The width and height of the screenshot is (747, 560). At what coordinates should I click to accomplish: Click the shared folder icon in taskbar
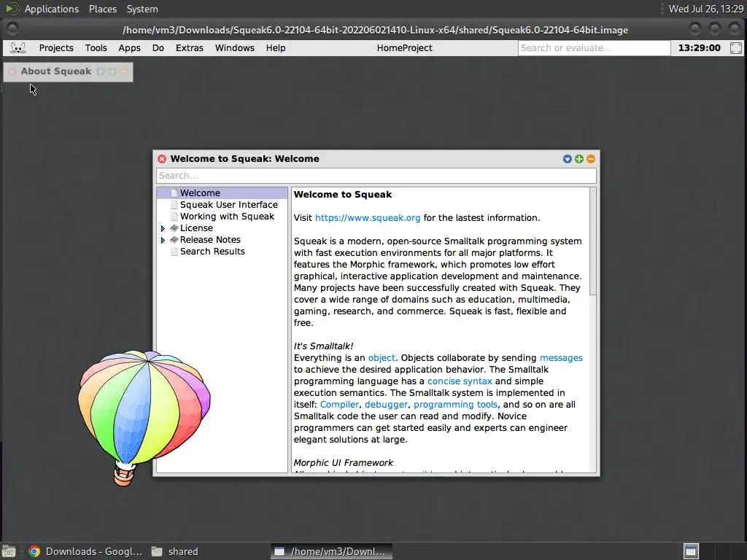157,551
